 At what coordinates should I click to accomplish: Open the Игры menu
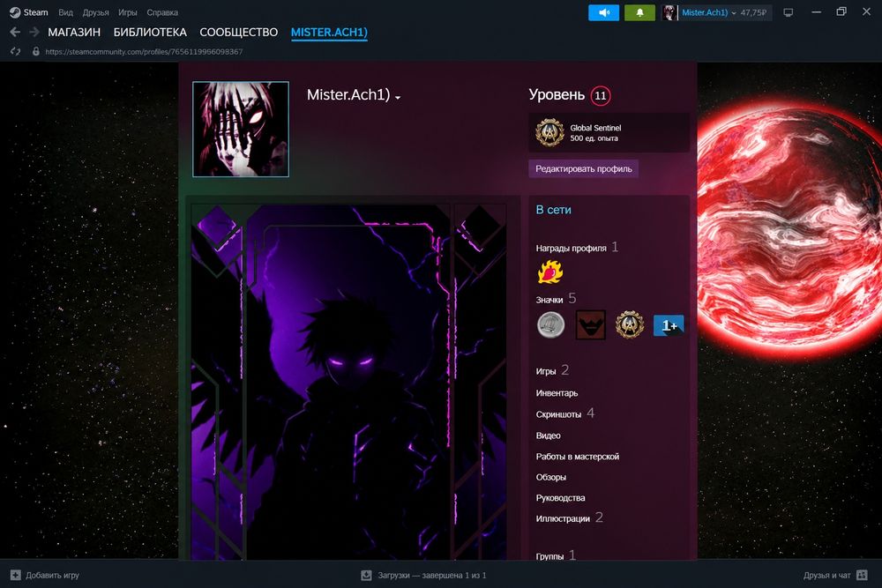pyautogui.click(x=128, y=12)
